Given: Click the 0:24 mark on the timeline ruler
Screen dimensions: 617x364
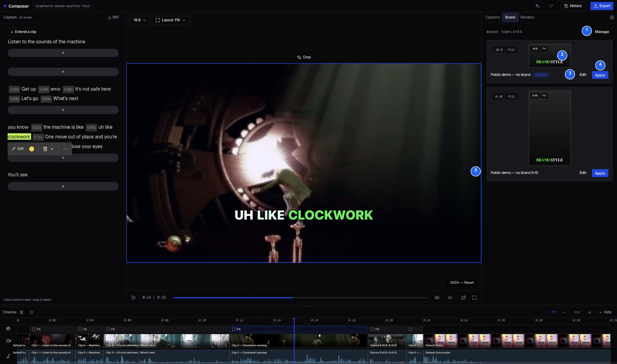Looking at the screenshot, I should [464, 320].
